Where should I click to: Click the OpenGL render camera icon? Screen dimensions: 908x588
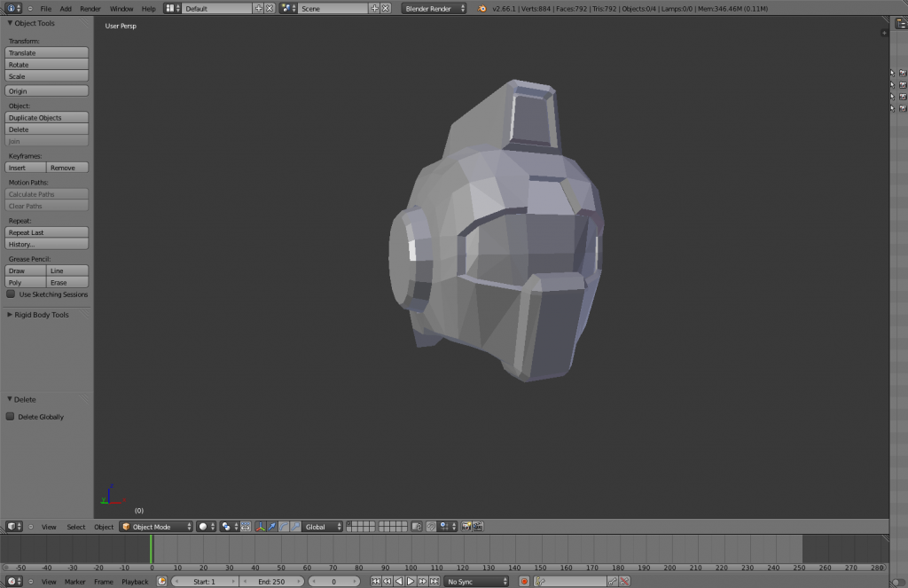pyautogui.click(x=466, y=527)
